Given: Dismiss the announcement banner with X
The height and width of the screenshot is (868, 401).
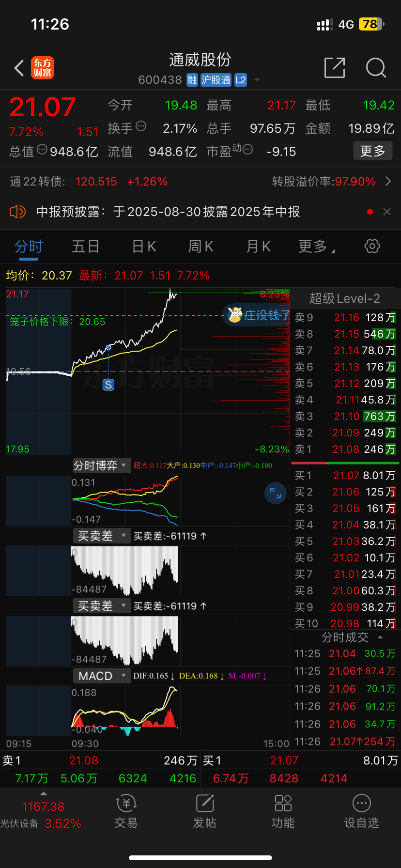Looking at the screenshot, I should coord(387,212).
